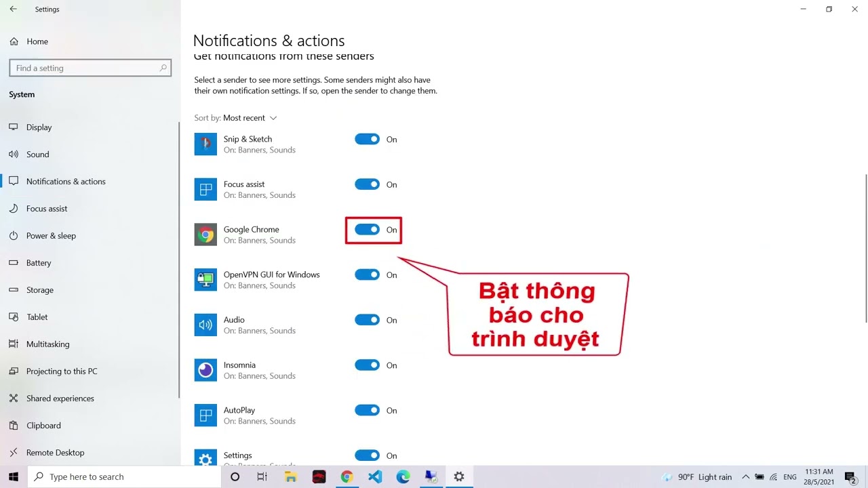Open Task View on the taskbar
Screen dimensions: 868x488
pyautogui.click(x=262, y=476)
